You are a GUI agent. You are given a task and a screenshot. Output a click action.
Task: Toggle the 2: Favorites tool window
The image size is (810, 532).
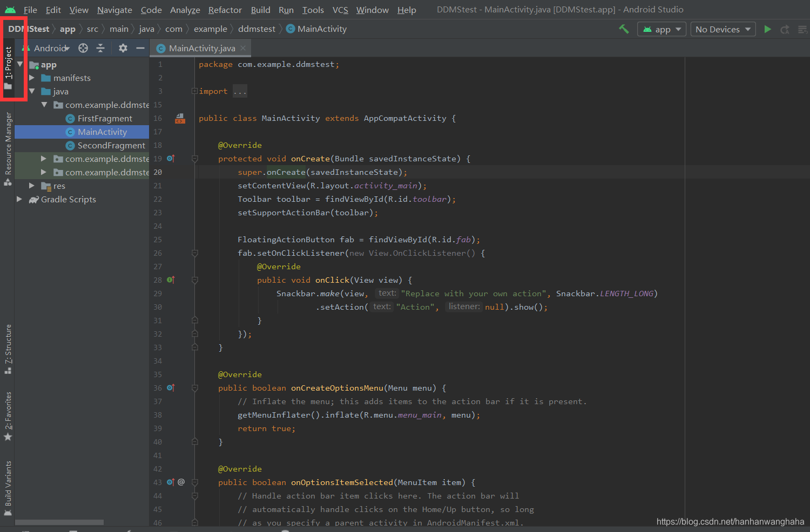8,416
